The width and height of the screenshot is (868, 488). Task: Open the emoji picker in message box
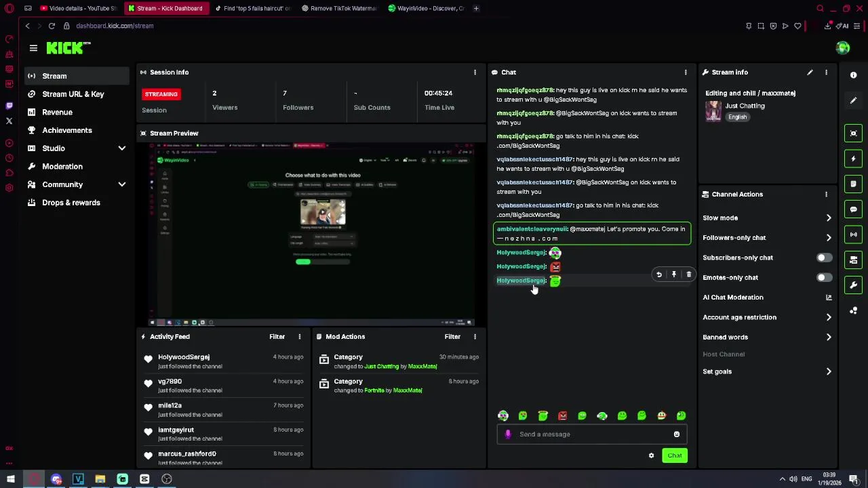coord(676,434)
